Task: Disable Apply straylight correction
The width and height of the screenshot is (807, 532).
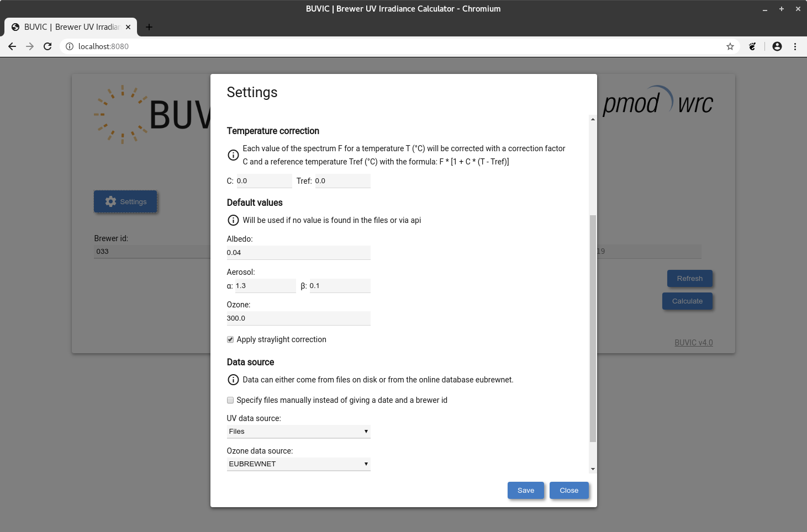Action: (230, 339)
